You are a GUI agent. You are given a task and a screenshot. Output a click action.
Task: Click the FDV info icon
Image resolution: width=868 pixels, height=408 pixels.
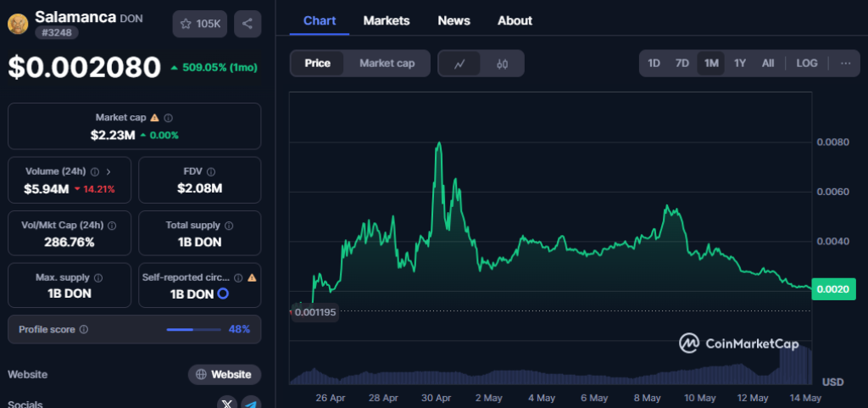(x=211, y=171)
